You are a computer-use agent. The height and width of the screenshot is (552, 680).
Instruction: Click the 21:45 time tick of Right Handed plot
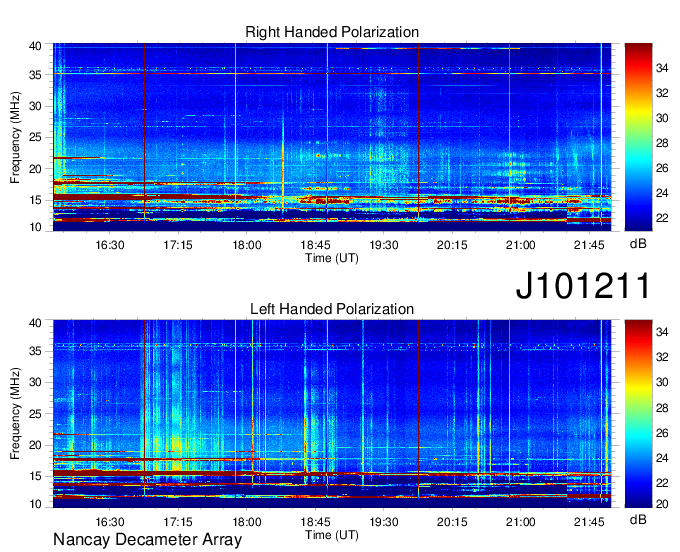589,245
